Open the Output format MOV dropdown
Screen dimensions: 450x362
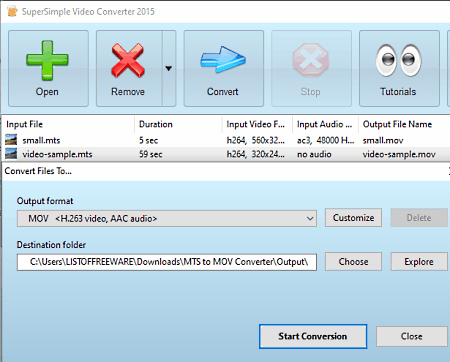pos(167,219)
